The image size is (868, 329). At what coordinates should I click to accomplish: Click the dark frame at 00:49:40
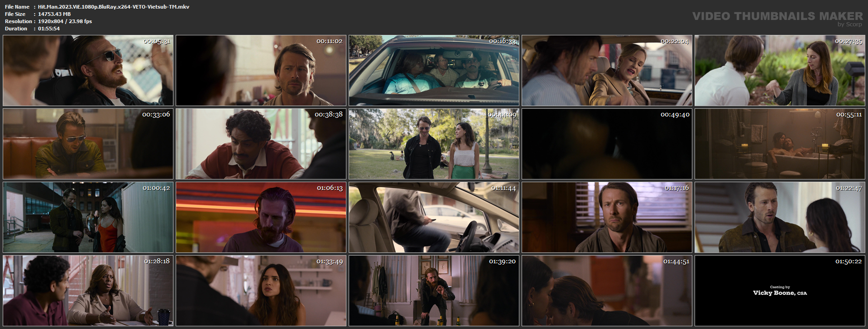click(x=607, y=144)
